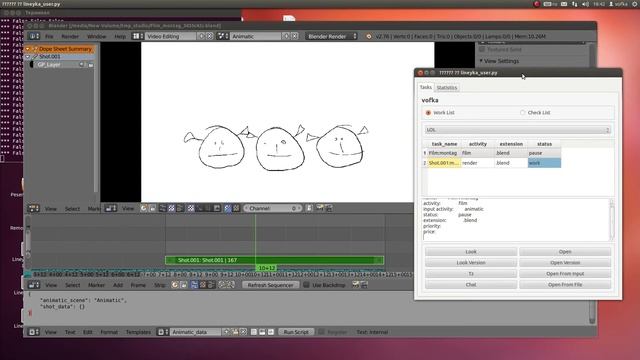This screenshot has width=640, height=360.
Task: Open text datablock browser before Animatic_data
Action: click(163, 332)
